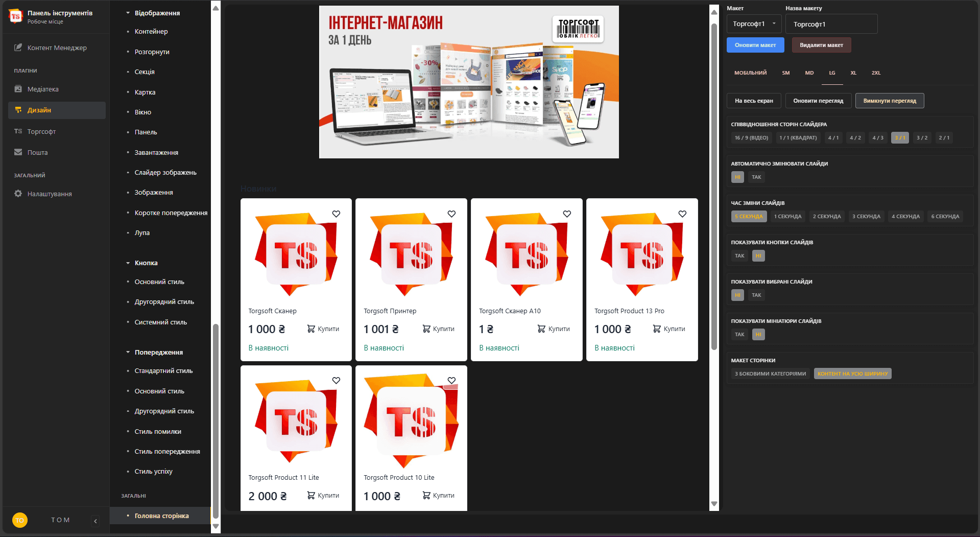Switch to LG breakpoint tab
The image size is (980, 537).
tap(832, 73)
